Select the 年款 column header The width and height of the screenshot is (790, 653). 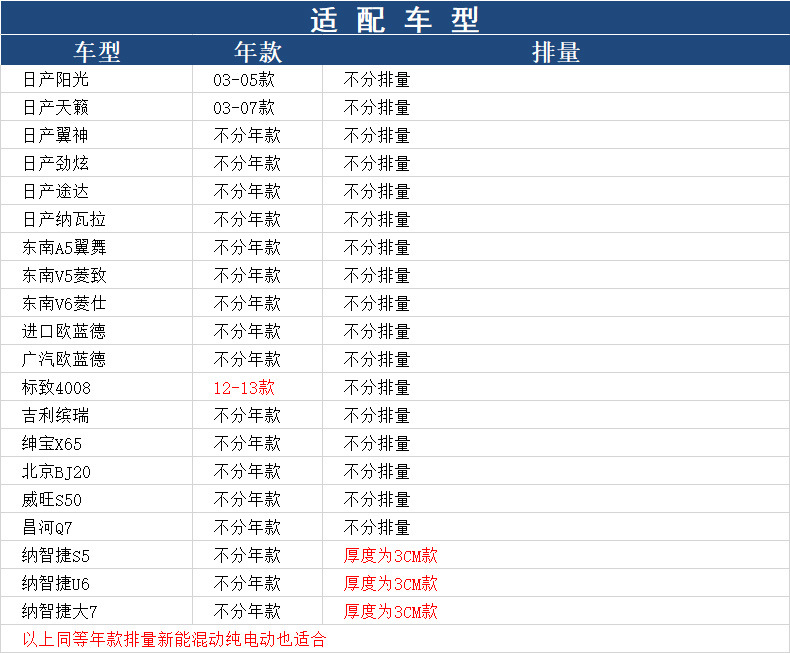[258, 52]
